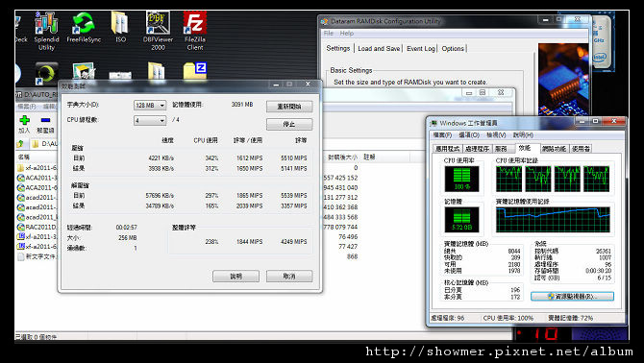Image resolution: width=644 pixels, height=363 pixels.
Task: Select the 新文字文件 text file row
Action: tap(37, 256)
